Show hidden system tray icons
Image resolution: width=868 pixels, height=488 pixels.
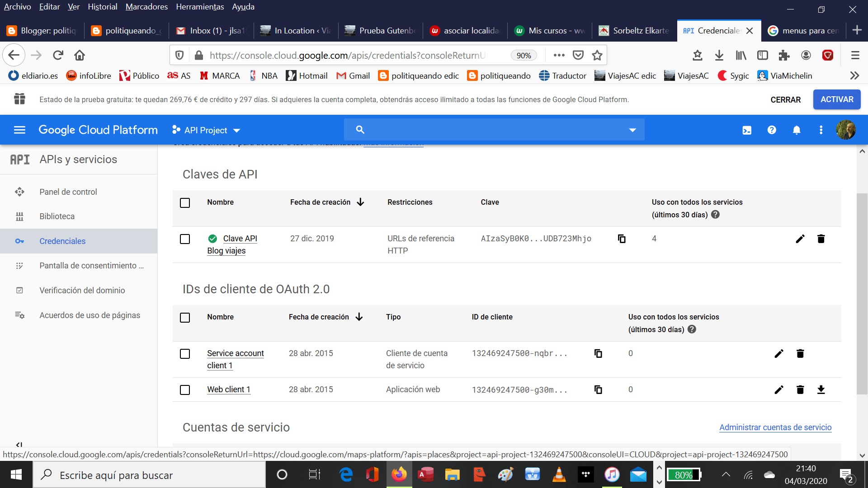point(726,474)
